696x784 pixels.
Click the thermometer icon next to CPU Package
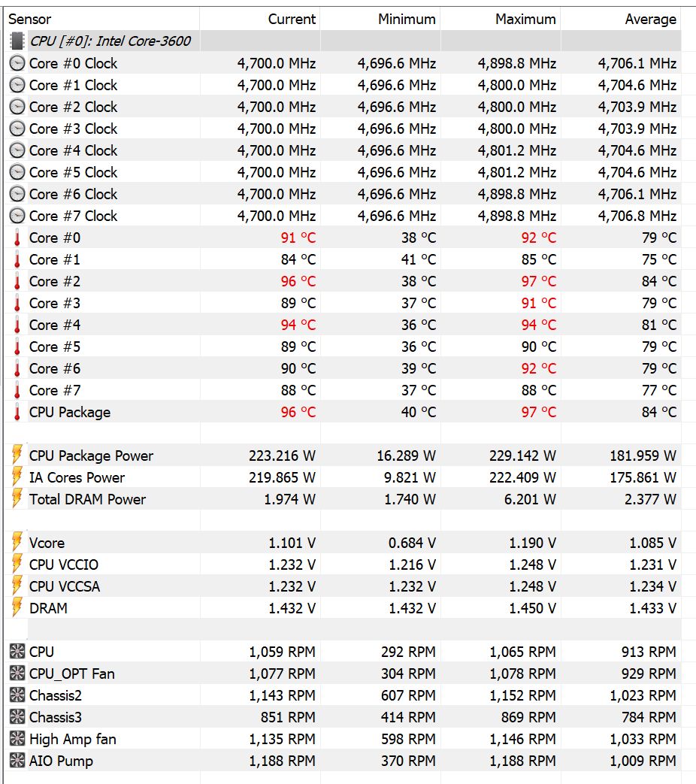point(17,412)
